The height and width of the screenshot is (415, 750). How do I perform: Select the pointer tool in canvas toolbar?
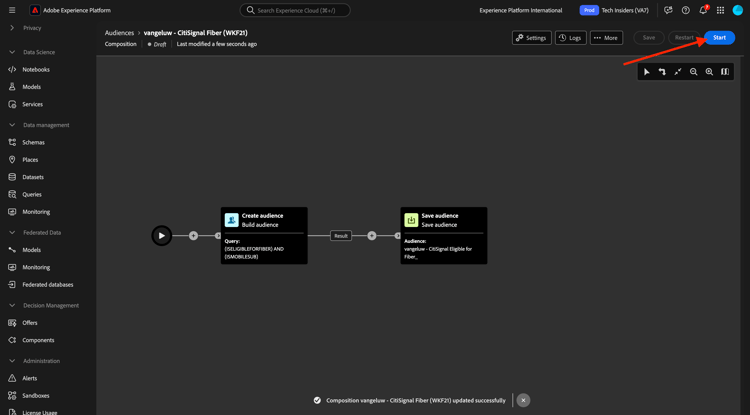click(647, 72)
